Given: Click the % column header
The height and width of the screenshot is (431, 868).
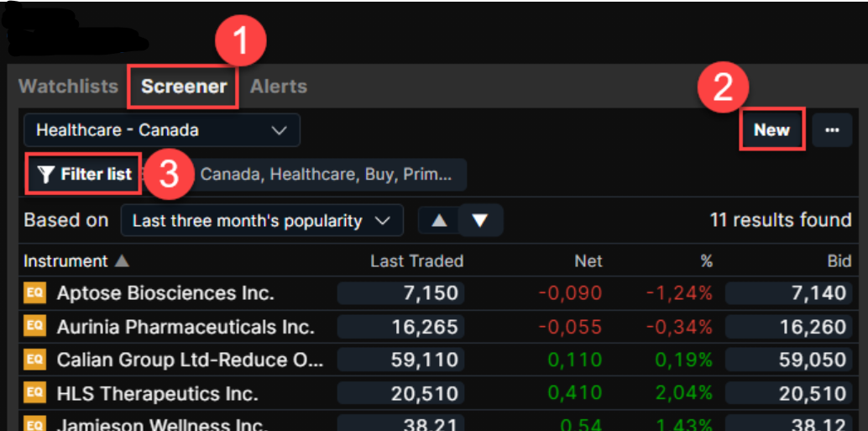Looking at the screenshot, I should [706, 261].
